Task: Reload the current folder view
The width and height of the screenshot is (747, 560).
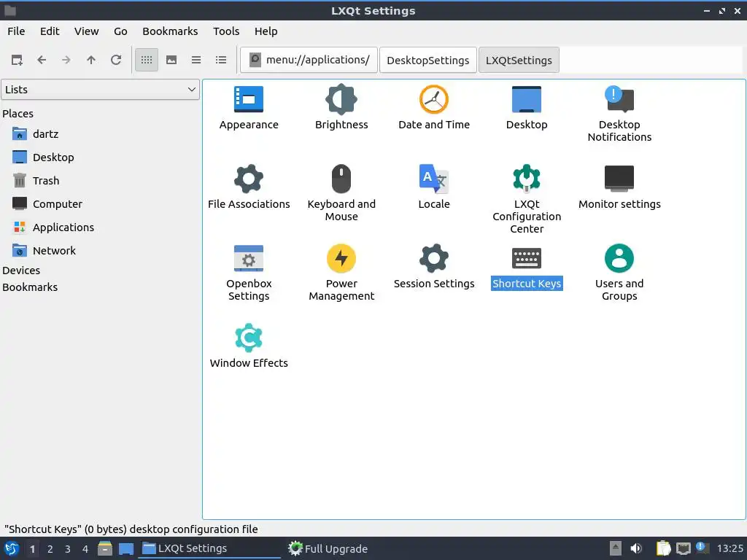Action: tap(116, 60)
